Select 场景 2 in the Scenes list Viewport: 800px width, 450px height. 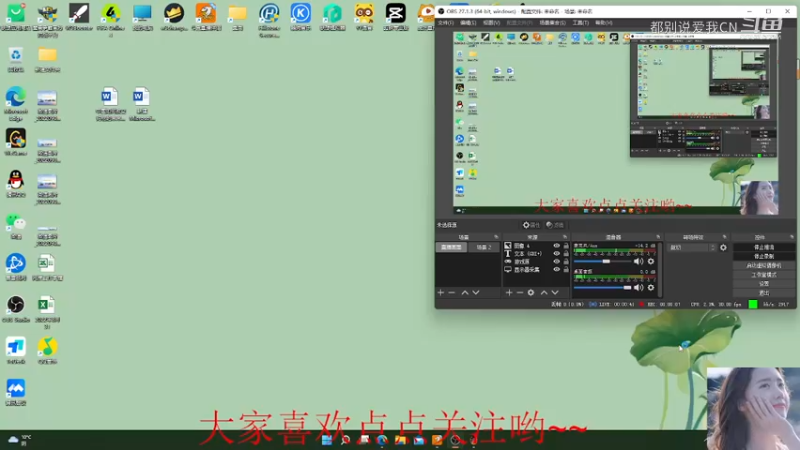(484, 247)
